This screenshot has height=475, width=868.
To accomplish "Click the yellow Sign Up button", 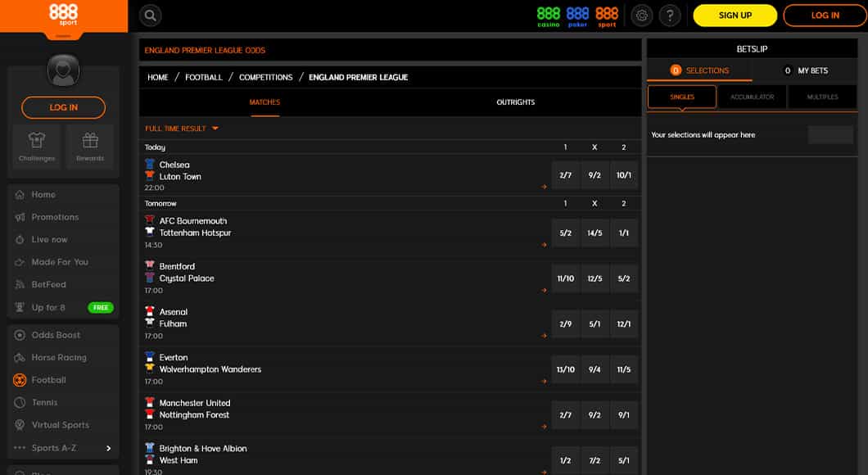I will pos(735,16).
